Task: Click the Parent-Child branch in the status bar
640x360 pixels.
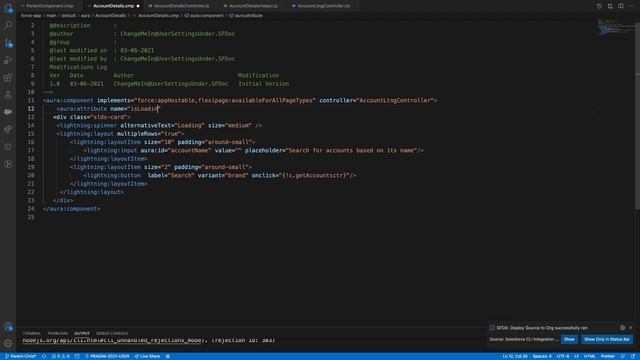Action: (x=20, y=356)
